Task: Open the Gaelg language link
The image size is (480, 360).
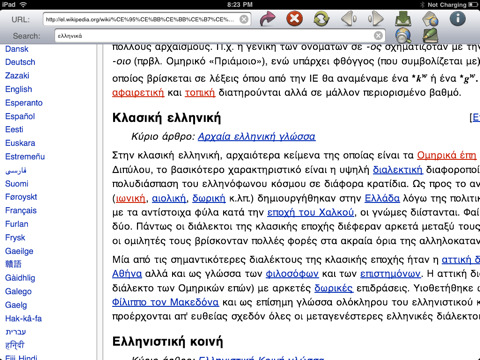Action: [x=16, y=305]
